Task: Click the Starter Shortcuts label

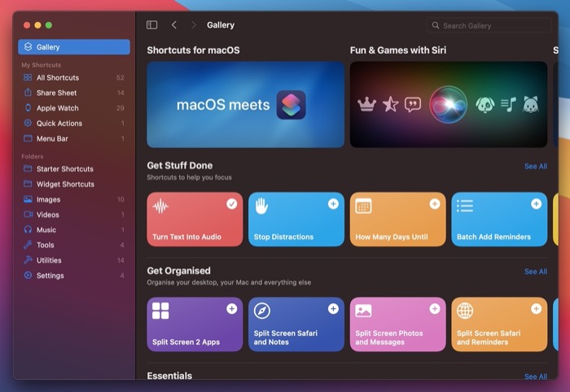Action: click(64, 169)
